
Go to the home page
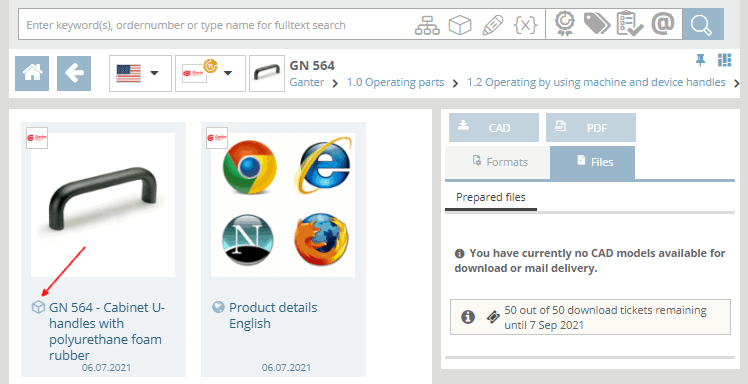tap(32, 73)
